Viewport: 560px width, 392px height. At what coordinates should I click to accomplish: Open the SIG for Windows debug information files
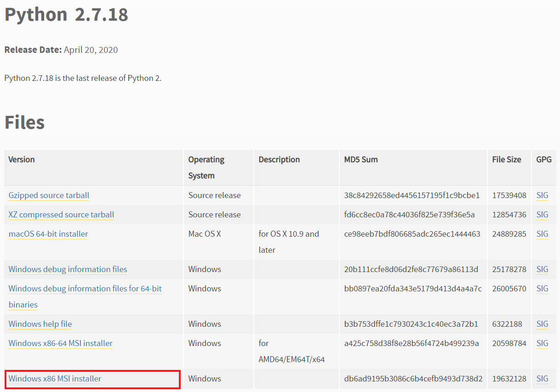pos(542,269)
